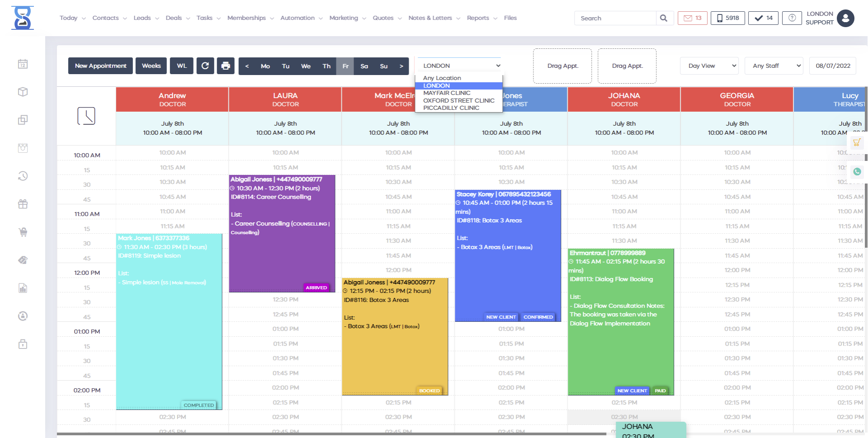This screenshot has height=438, width=868.
Task: Open the unread mail counter showing 13
Action: [x=692, y=18]
